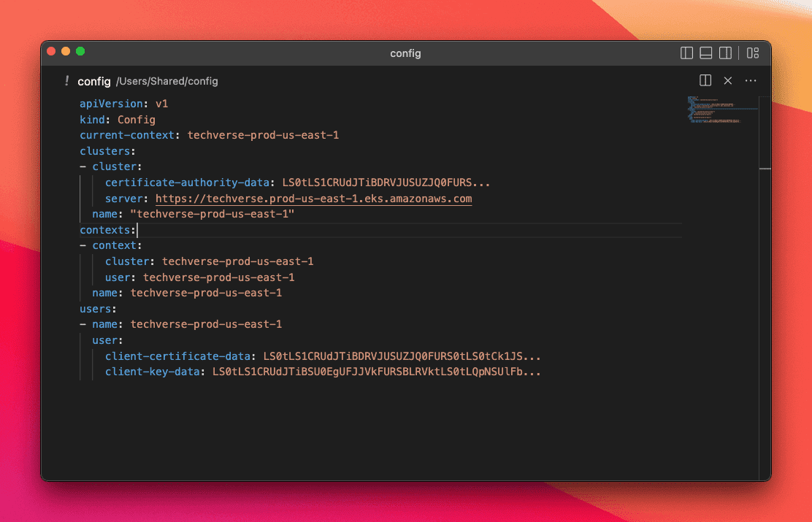Click the split pane icon next to the close button
Viewport: 812px width, 522px height.
(705, 80)
